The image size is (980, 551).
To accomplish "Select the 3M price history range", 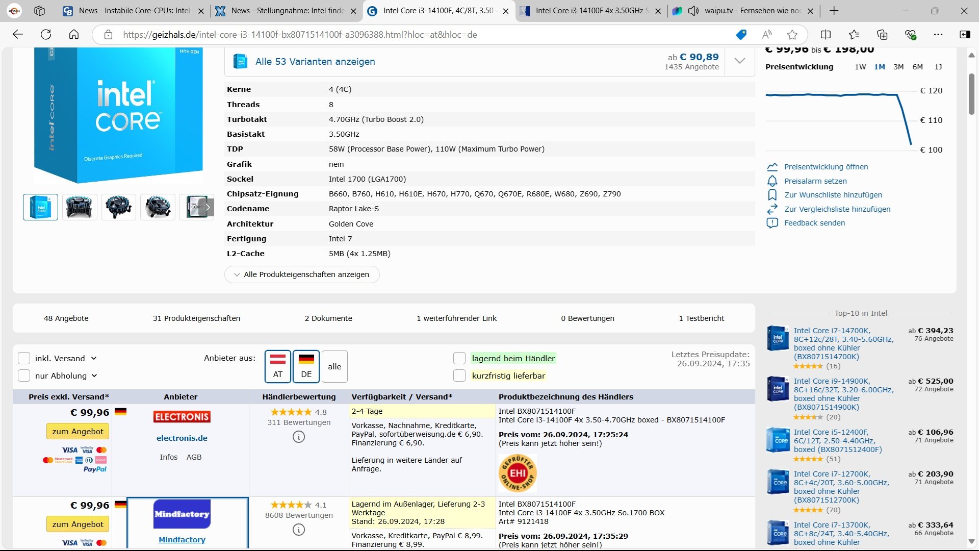I will (898, 67).
